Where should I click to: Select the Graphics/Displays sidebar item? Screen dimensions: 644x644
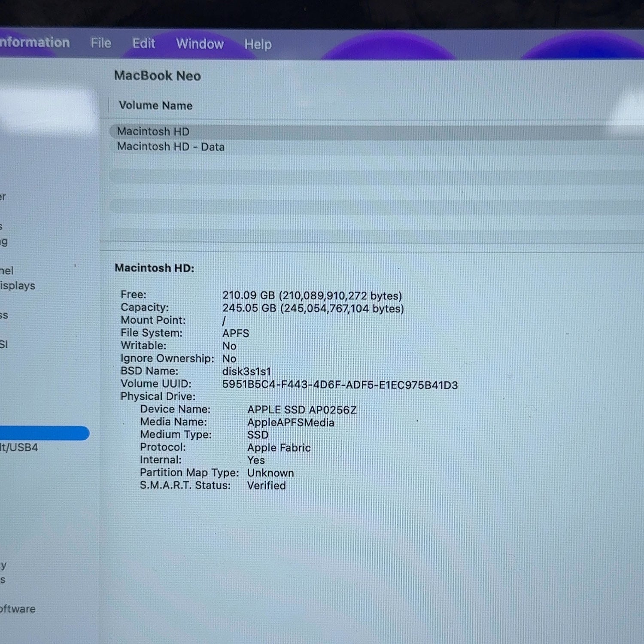[18, 286]
